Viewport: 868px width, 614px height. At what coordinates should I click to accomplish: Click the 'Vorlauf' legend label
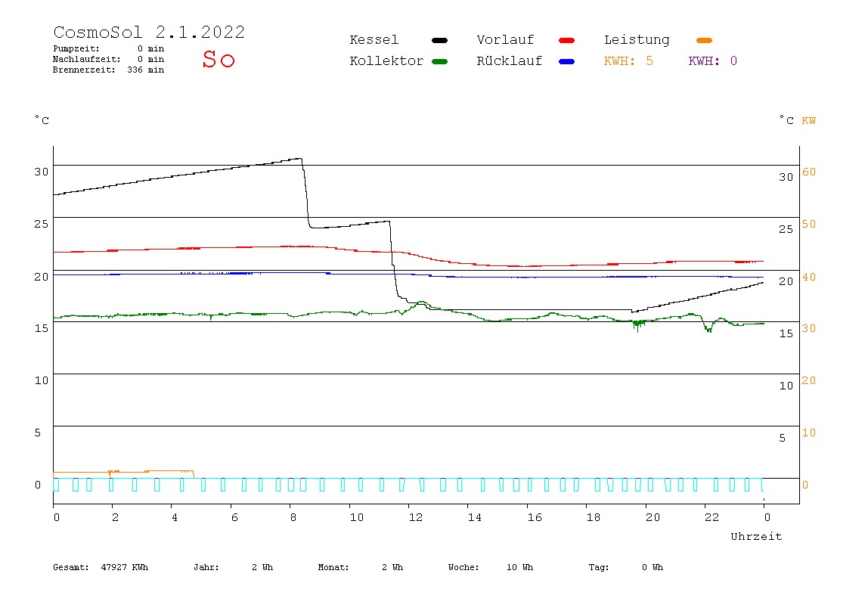click(505, 40)
